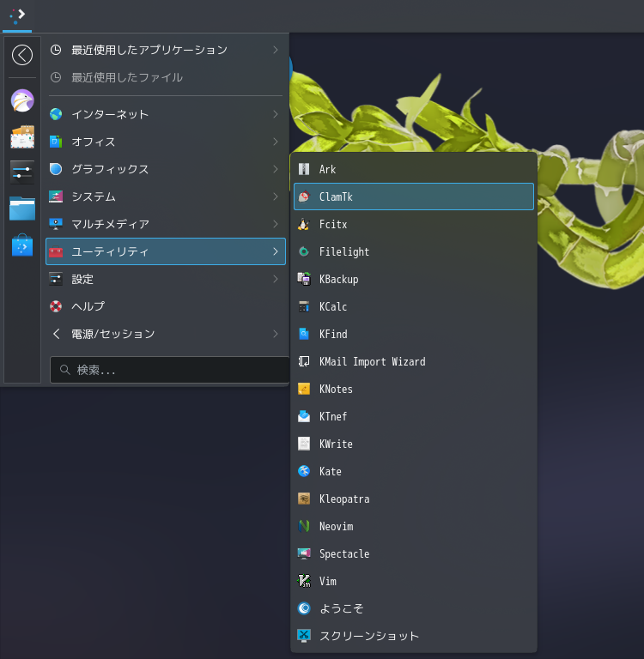Launch Kleopatra from the utilities list

[x=414, y=499]
